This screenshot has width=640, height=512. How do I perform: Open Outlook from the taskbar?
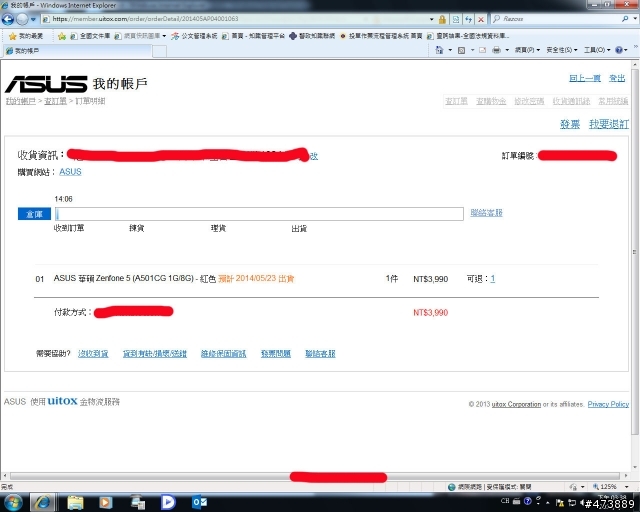[x=199, y=502]
